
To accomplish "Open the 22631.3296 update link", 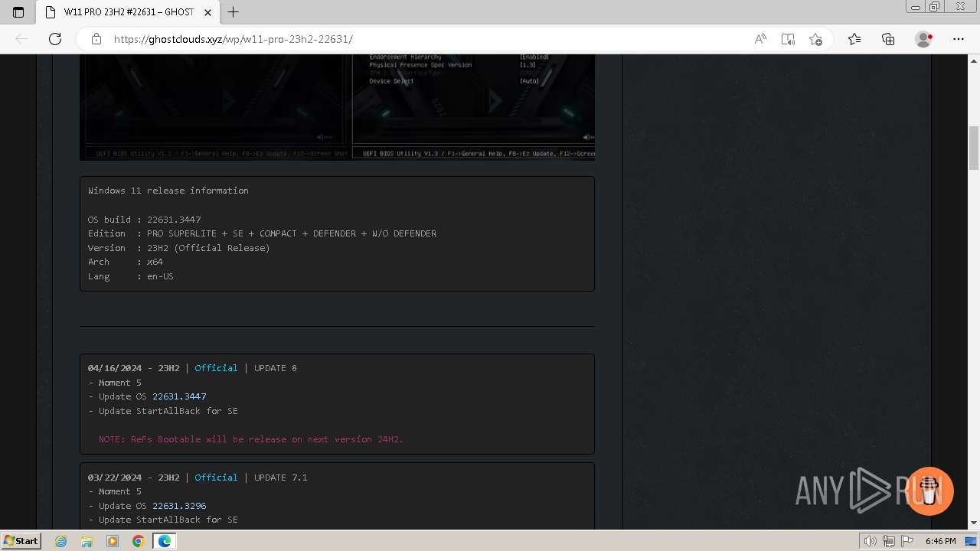I will (x=179, y=506).
